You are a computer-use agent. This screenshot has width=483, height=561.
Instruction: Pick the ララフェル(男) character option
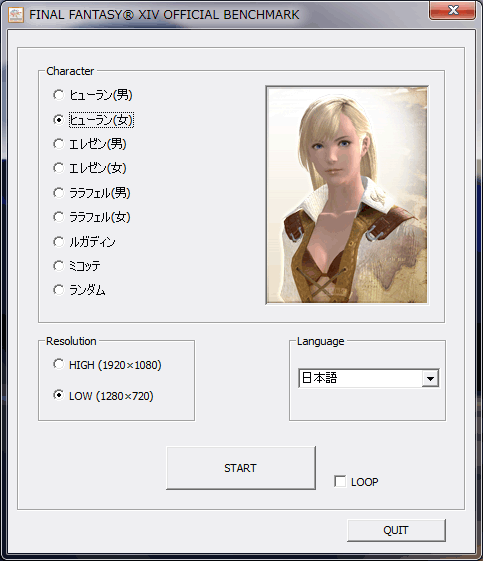58,192
